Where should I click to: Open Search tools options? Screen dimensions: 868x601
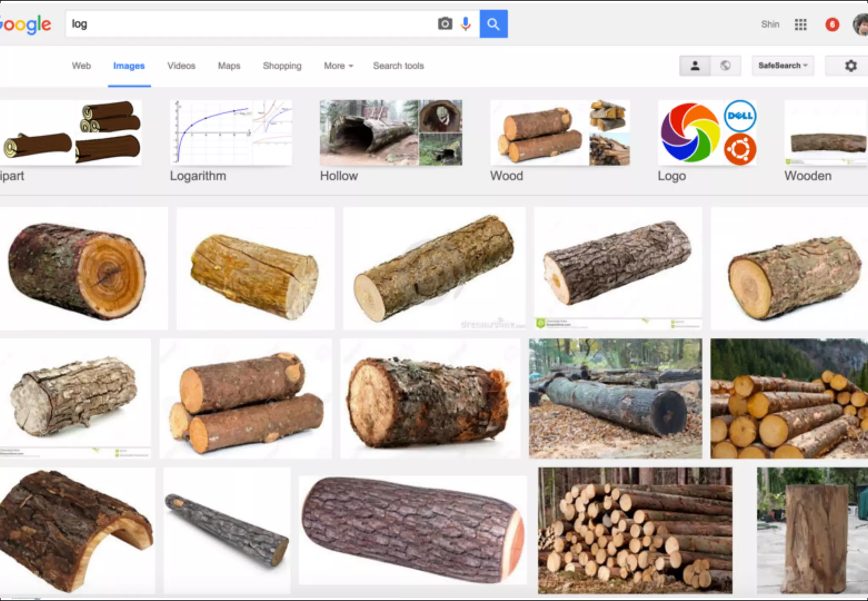(x=398, y=66)
